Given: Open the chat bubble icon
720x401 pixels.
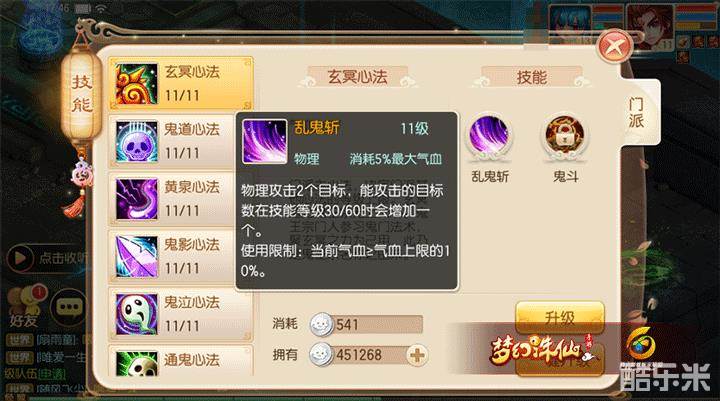Looking at the screenshot, I should pyautogui.click(x=69, y=307).
